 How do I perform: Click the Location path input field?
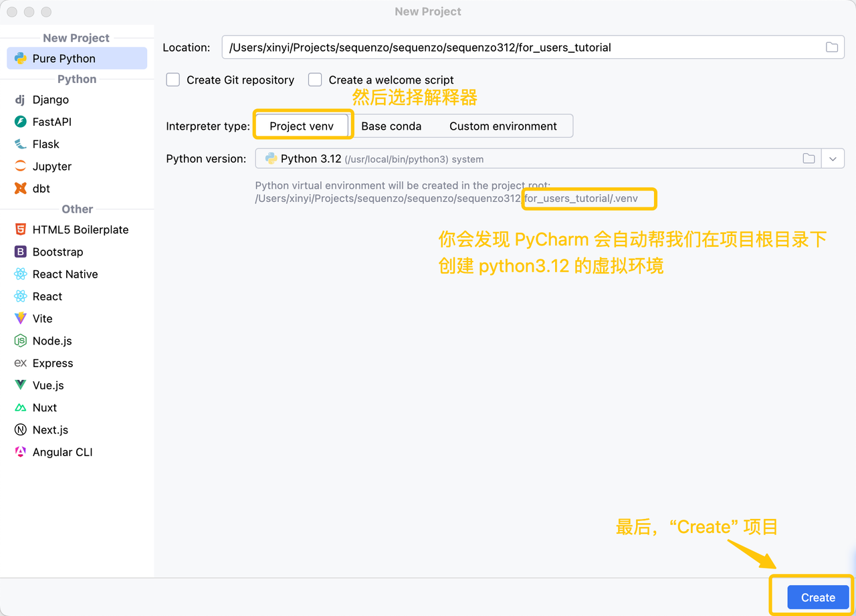[468, 47]
